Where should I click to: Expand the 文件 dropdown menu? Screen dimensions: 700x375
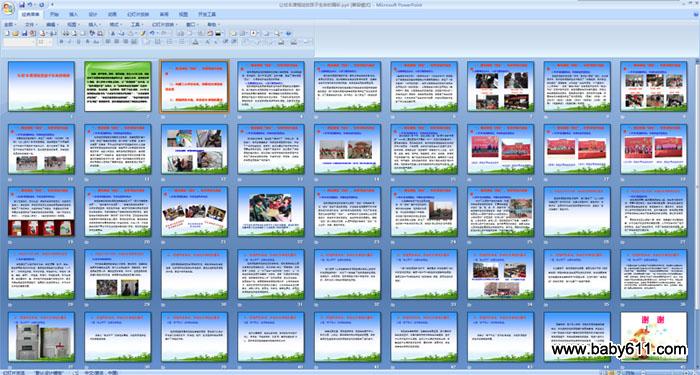click(x=31, y=25)
